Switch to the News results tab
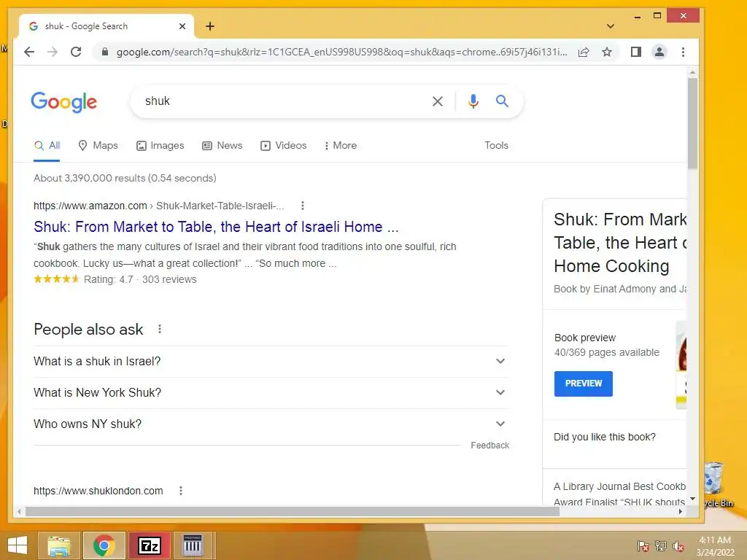This screenshot has width=747, height=560. tap(222, 145)
